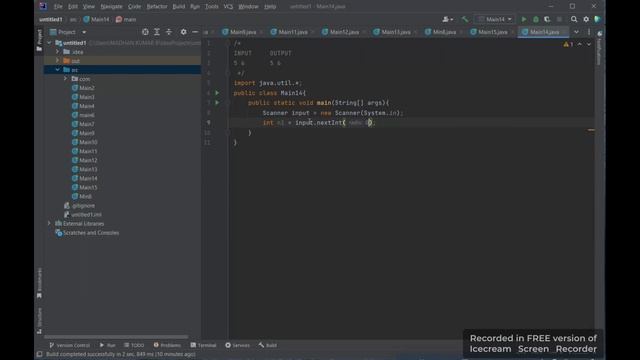
Task: Open the Notifications side panel
Action: coord(599,47)
